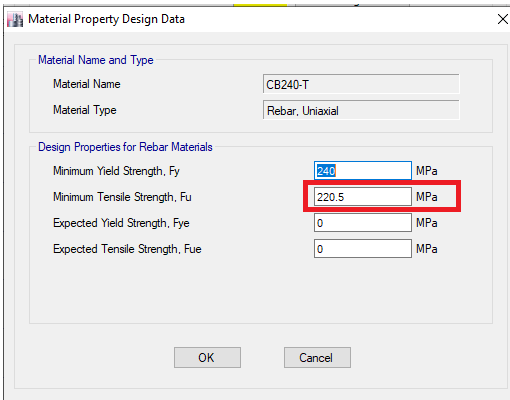Dismiss the dialog with the Cancel button
Viewport: 510px width, 400px height.
317,358
